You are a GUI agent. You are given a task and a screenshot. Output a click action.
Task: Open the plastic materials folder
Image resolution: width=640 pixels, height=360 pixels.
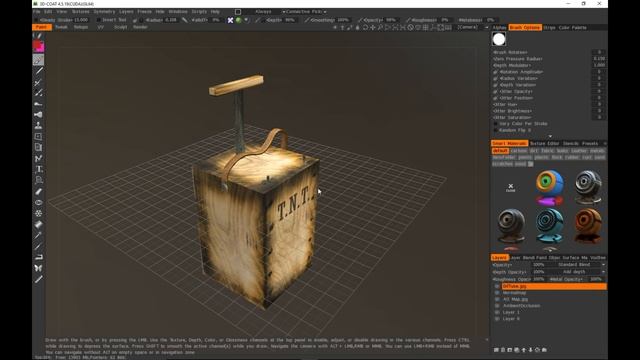542,158
